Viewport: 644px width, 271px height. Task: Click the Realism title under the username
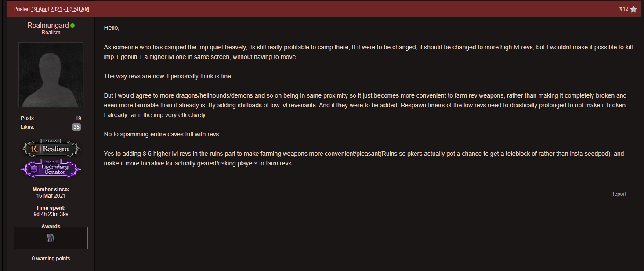(x=51, y=33)
